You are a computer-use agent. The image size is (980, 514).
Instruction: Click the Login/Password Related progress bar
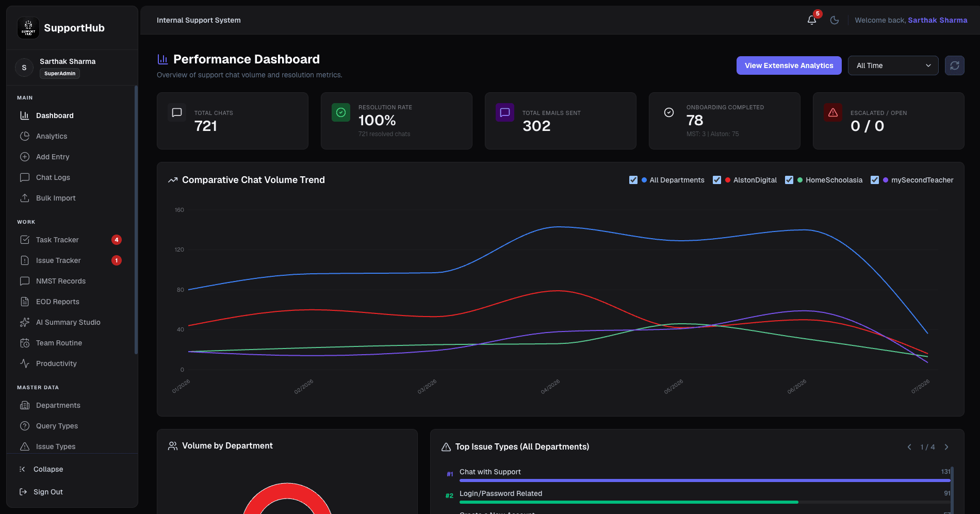click(x=705, y=502)
